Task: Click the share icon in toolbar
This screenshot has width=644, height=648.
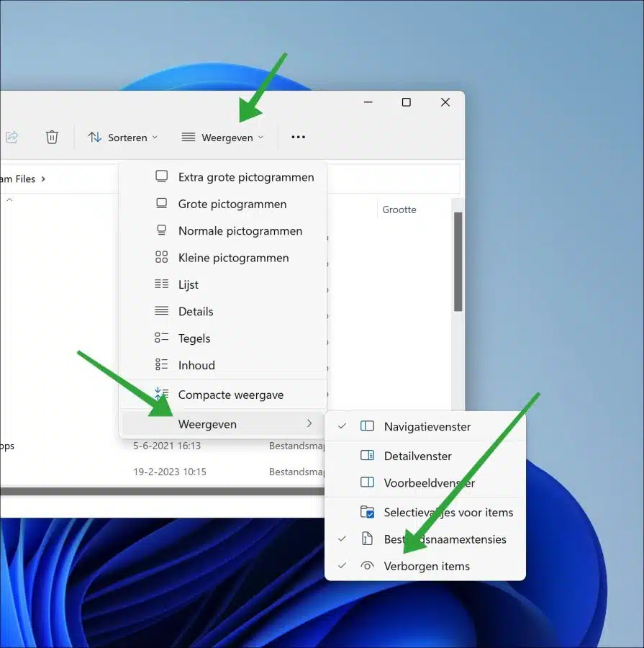Action: 12,137
